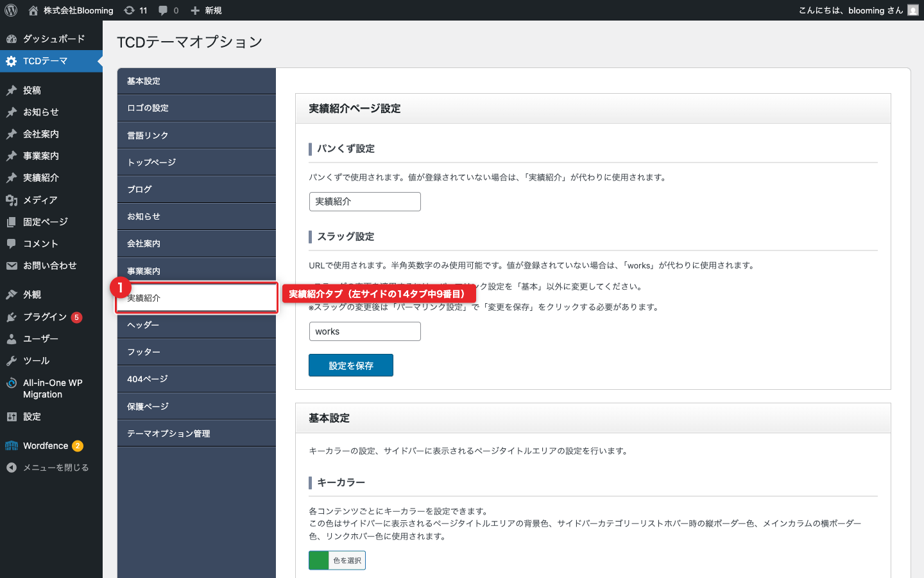The width and height of the screenshot is (924, 578).
Task: Click the コメント speech bubble icon
Action: (x=12, y=244)
